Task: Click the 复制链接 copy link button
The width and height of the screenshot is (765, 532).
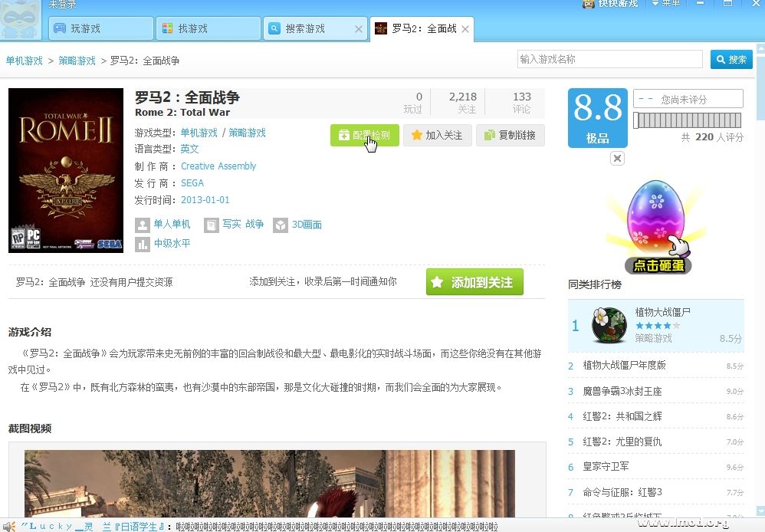Action: point(510,135)
